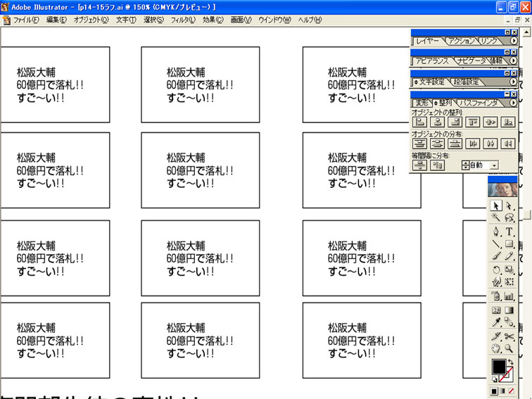
Task: Select the Selection (black arrow) tool
Action: click(495, 206)
